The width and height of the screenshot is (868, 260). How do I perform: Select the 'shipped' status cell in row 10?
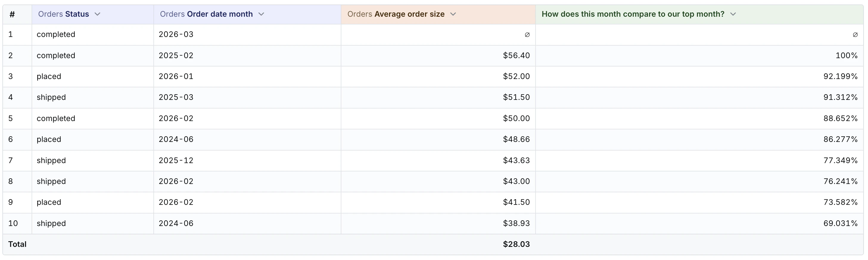[93, 224]
